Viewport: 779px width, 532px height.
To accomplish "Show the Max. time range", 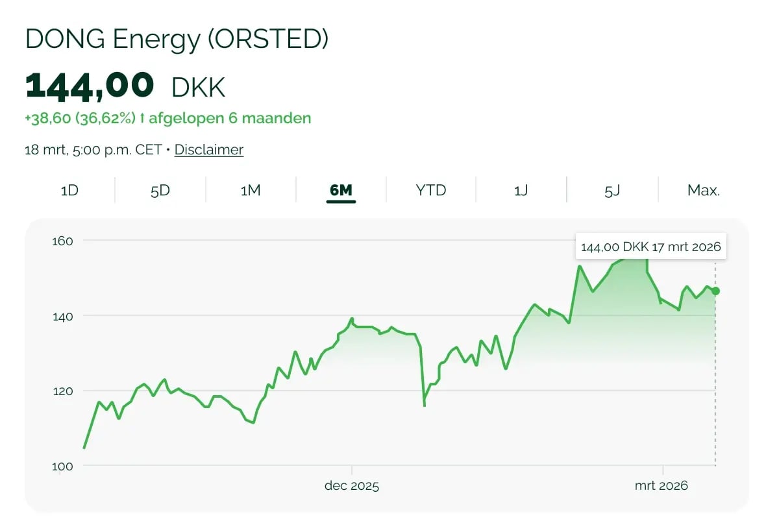I will coord(704,190).
